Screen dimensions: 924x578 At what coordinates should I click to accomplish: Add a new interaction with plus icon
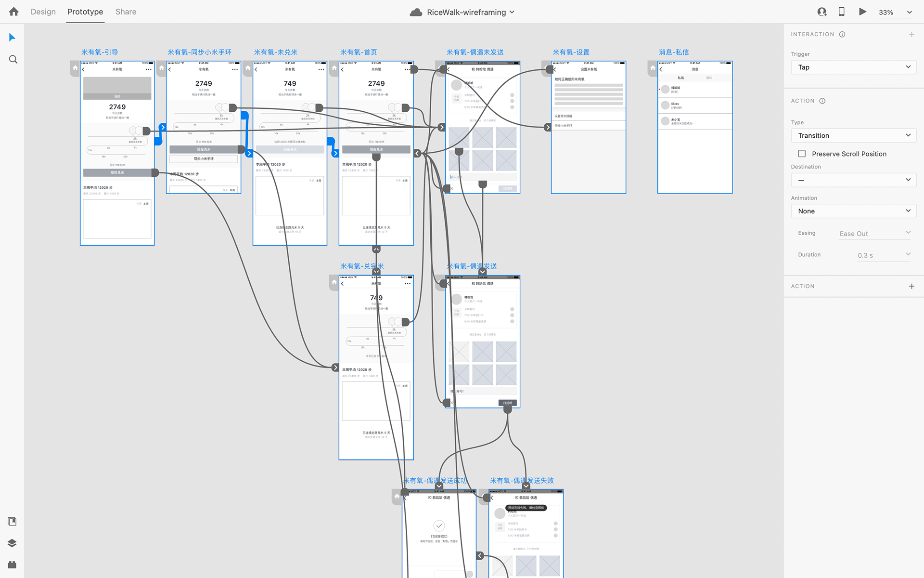[911, 34]
